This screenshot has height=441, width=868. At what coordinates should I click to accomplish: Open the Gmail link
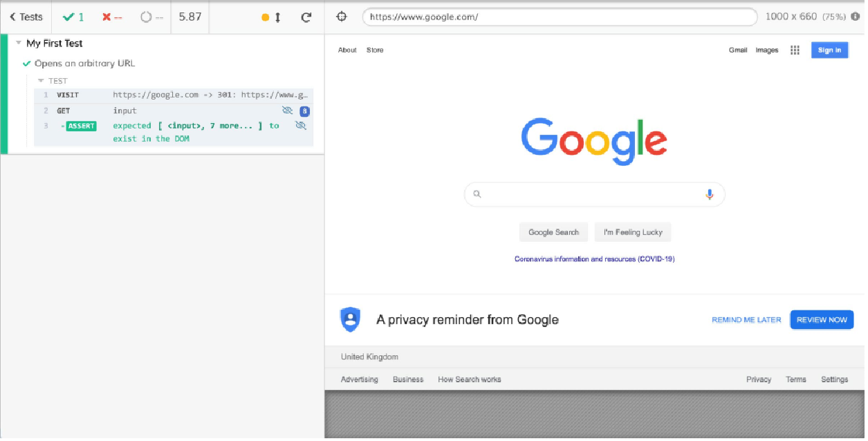click(738, 50)
